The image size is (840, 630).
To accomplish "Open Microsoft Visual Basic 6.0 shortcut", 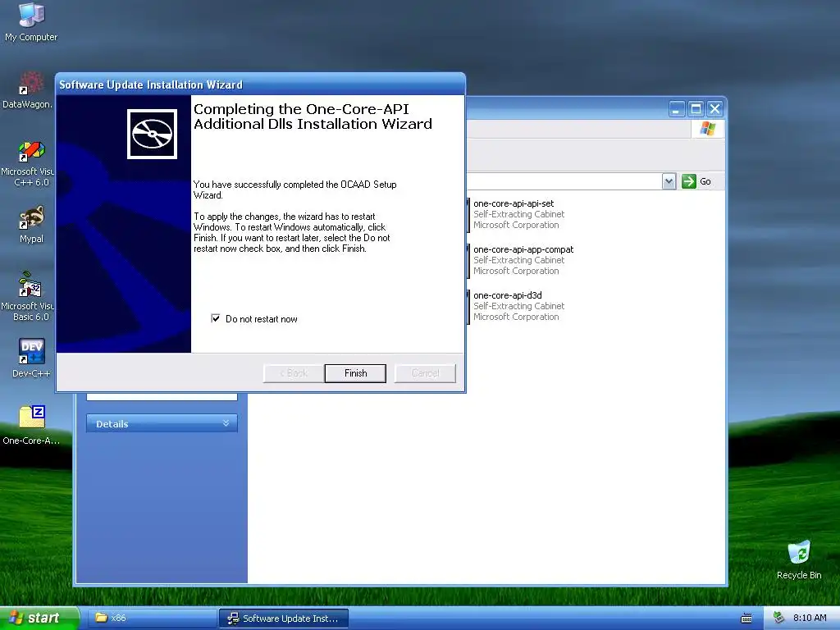I will 28,296.
